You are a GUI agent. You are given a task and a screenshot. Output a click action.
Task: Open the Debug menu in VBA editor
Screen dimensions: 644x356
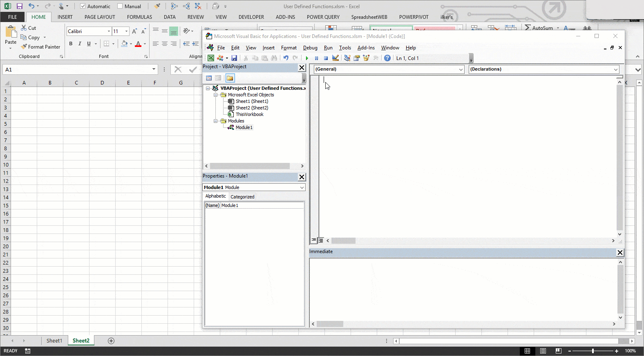click(310, 48)
